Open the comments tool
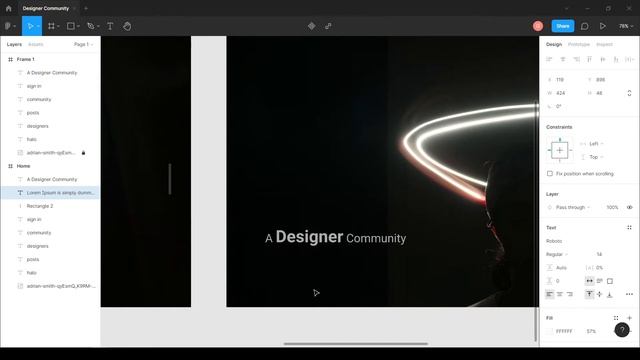 [x=584, y=26]
